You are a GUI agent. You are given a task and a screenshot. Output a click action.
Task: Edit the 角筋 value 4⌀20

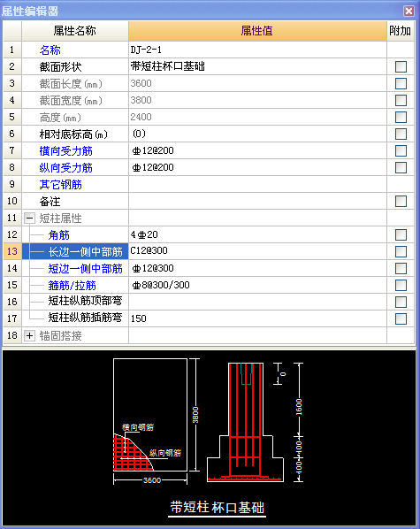[257, 234]
